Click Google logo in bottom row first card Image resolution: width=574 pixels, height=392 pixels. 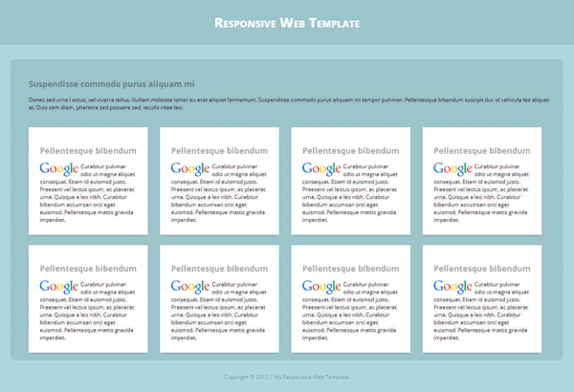(x=59, y=287)
